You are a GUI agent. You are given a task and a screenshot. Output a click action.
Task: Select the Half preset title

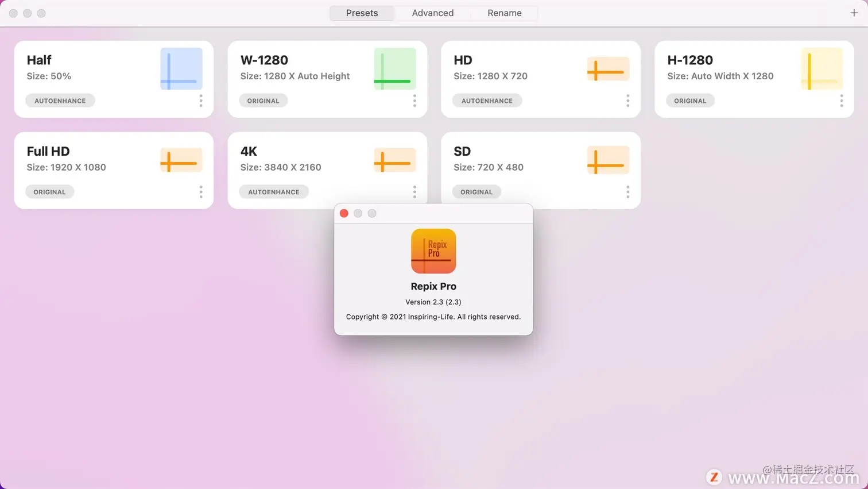click(x=39, y=60)
